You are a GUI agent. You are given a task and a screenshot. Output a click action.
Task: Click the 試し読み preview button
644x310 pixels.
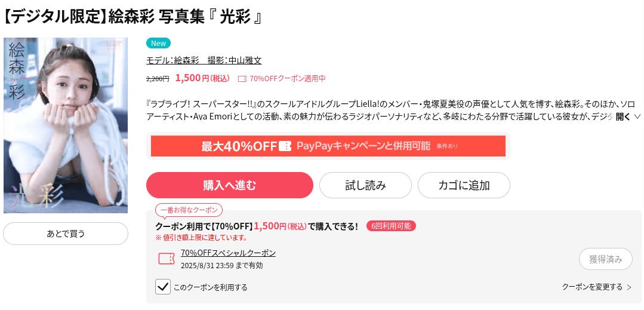click(365, 185)
